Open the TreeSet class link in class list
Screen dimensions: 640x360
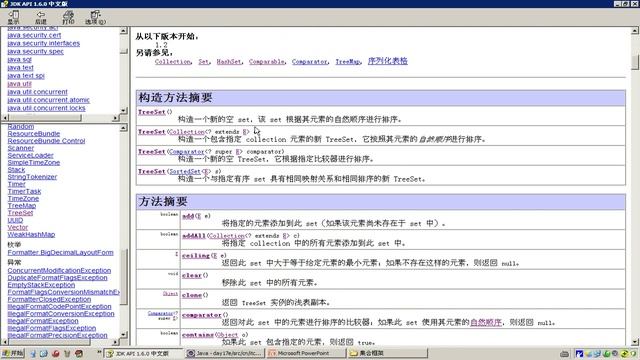(x=20, y=213)
